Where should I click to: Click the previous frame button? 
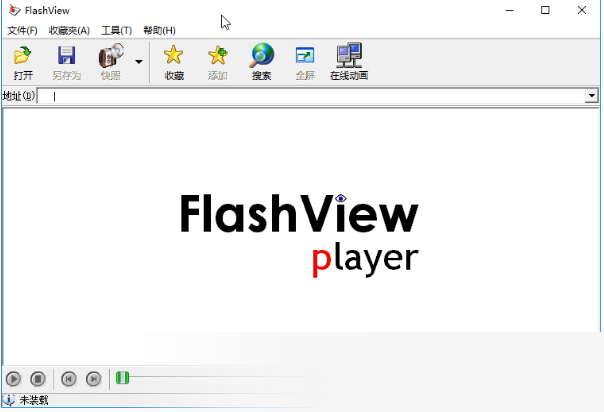tap(69, 379)
